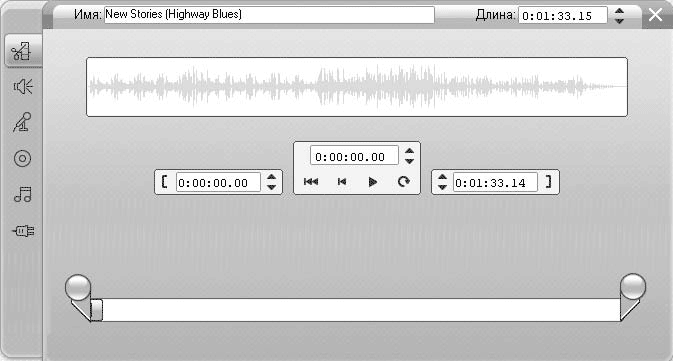The width and height of the screenshot is (673, 361).
Task: Increase the Длина duration with up arrow
Action: click(x=619, y=11)
